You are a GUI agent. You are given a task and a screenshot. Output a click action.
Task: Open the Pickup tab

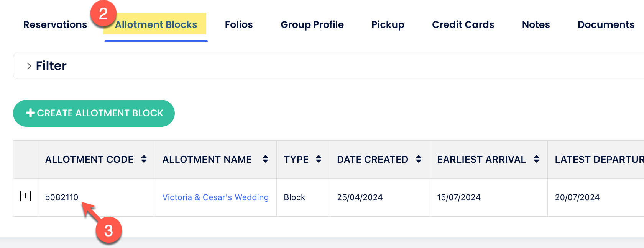coord(388,25)
